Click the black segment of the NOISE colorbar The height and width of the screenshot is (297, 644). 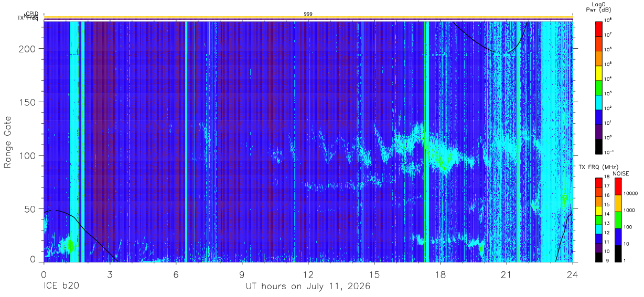point(618,254)
